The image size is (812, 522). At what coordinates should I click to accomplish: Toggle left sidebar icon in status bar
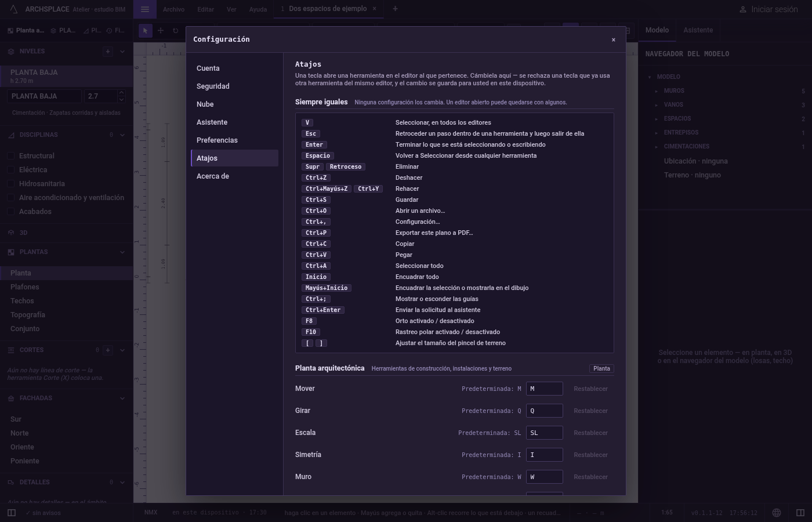tap(11, 513)
